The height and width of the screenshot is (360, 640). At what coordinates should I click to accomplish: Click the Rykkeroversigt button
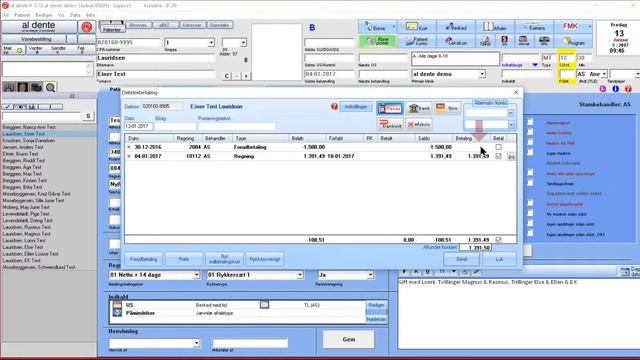point(264,259)
